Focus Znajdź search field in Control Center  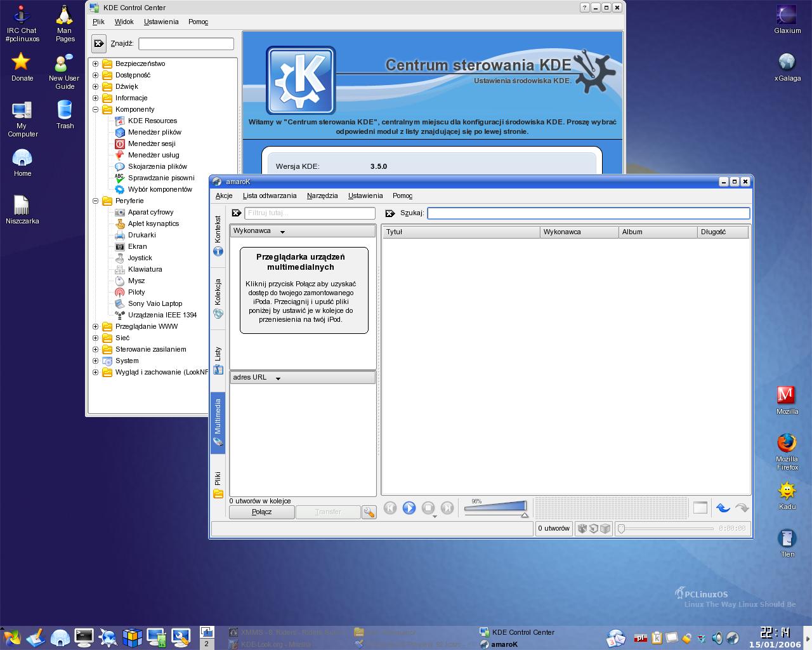tap(187, 44)
